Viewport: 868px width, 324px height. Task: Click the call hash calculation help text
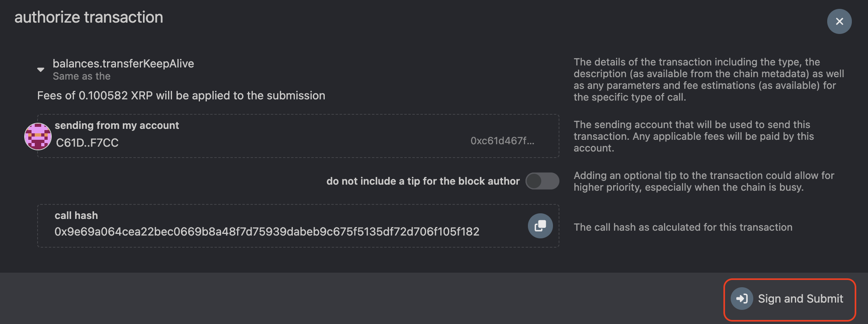pyautogui.click(x=683, y=227)
